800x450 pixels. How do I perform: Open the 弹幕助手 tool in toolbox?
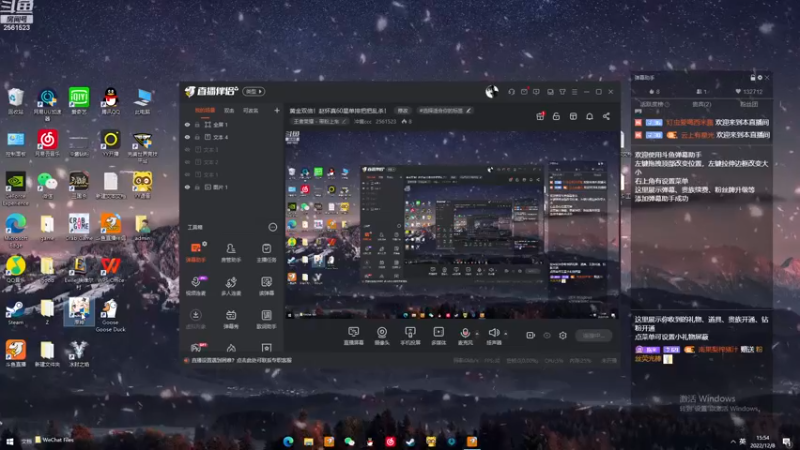[x=196, y=252]
